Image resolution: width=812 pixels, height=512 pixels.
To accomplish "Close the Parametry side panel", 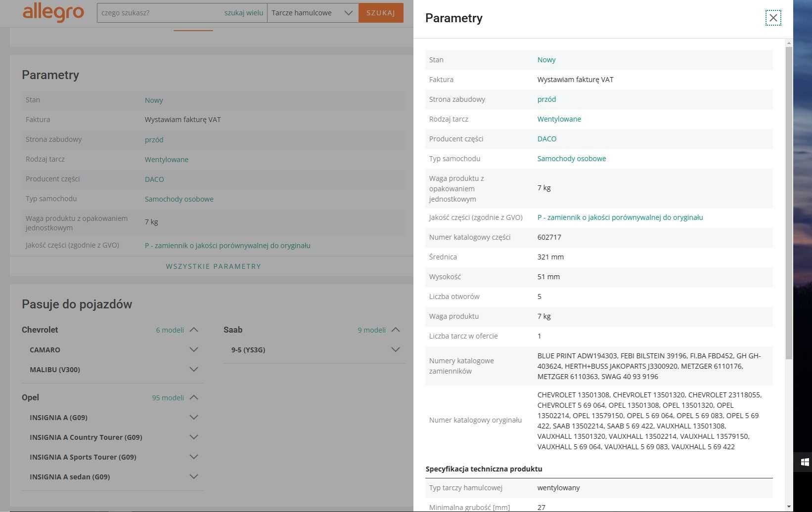I will coord(773,18).
